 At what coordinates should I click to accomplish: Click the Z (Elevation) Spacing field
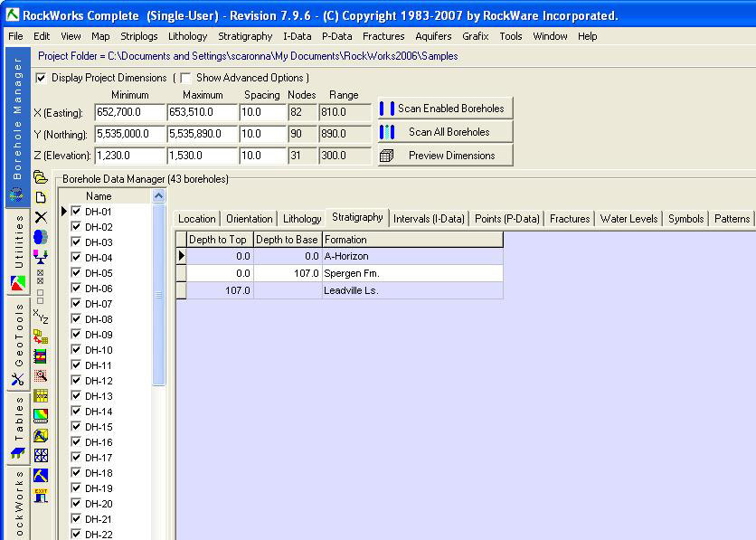[263, 156]
